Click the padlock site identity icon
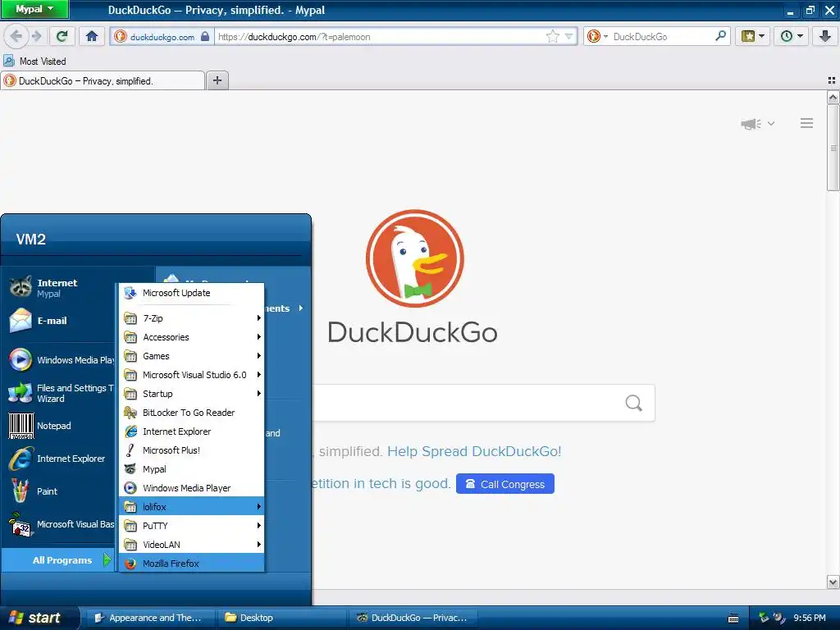The height and width of the screenshot is (630, 840). (x=205, y=36)
